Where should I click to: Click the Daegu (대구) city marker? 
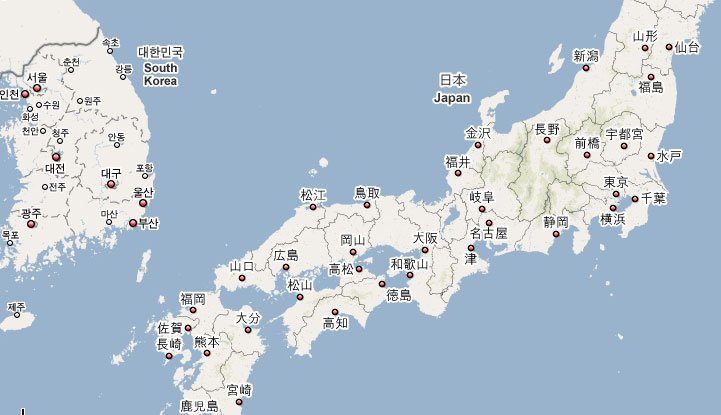point(111,185)
